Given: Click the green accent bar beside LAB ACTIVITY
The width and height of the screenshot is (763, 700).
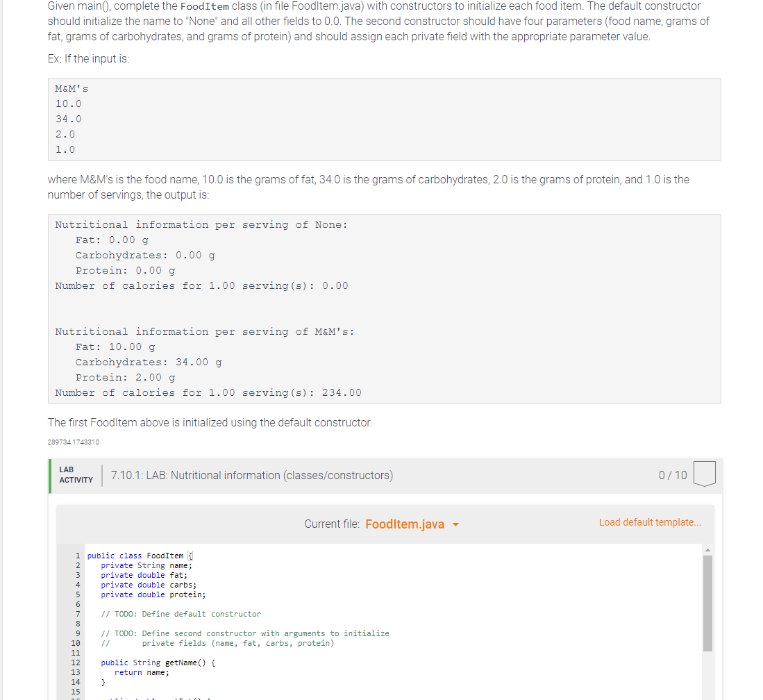Looking at the screenshot, I should (49, 475).
